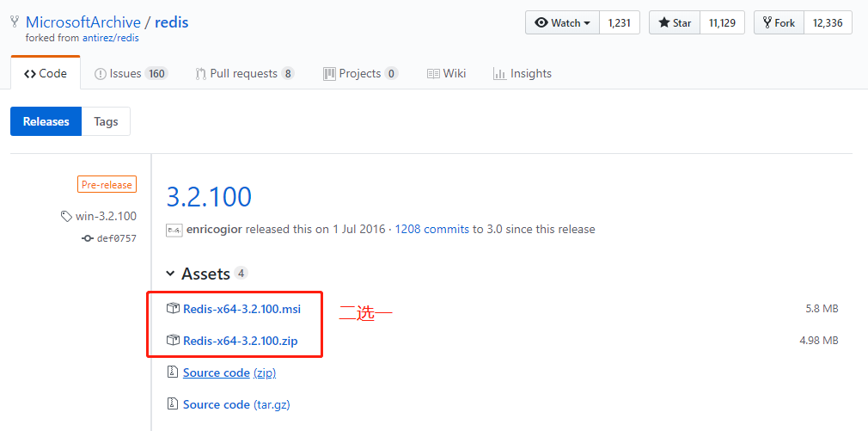The image size is (868, 431).
Task: Click the 12,336 forks count
Action: [x=828, y=22]
